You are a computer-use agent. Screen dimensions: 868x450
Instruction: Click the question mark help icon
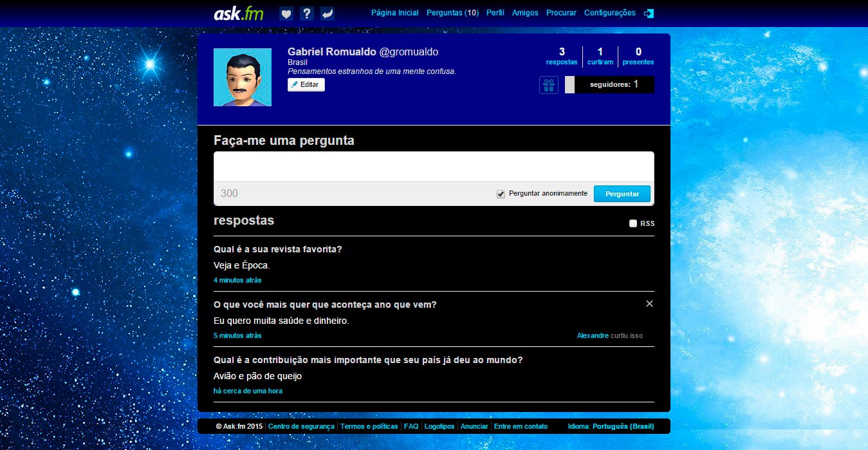tap(307, 12)
